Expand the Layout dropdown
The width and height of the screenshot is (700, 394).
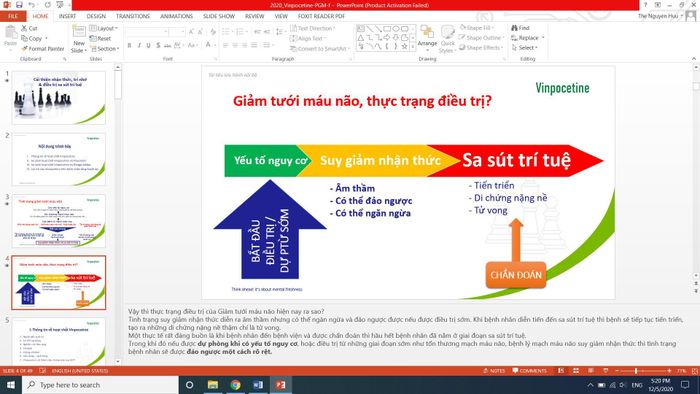point(104,28)
